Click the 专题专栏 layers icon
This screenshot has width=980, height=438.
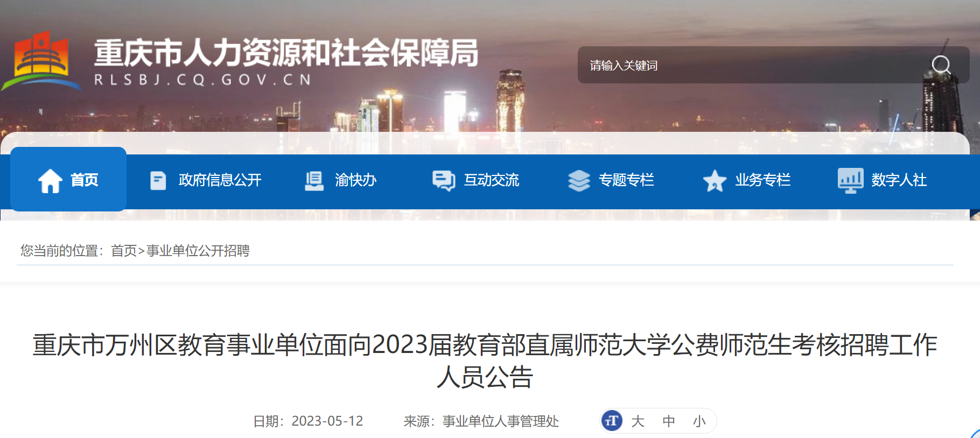579,180
